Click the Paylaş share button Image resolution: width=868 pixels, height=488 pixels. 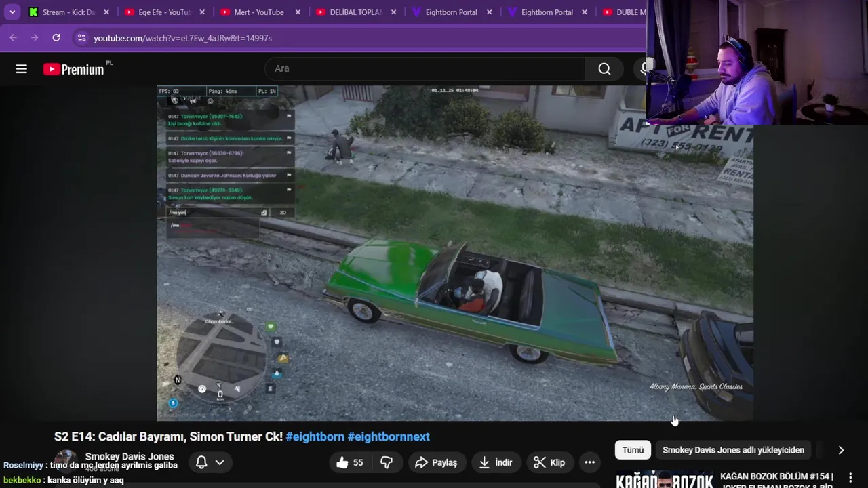click(436, 462)
